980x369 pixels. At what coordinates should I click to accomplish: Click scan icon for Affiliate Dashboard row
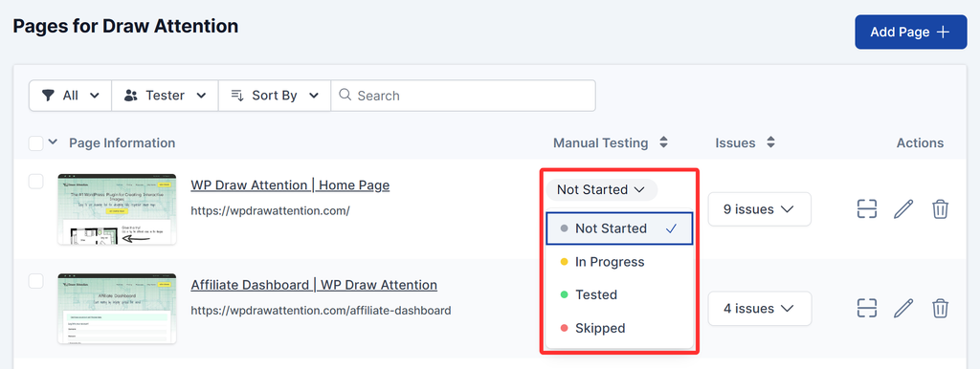point(866,309)
